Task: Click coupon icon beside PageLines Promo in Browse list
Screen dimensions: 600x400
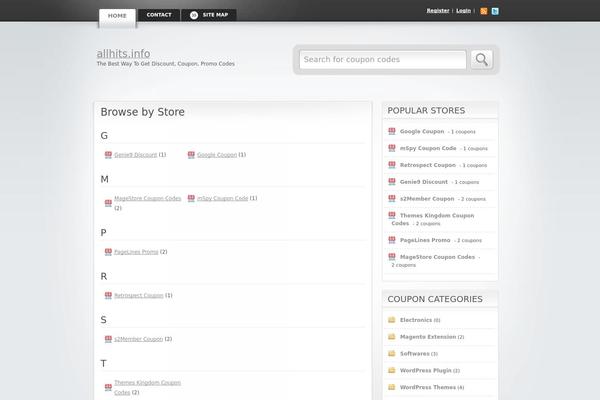Action: tap(108, 252)
